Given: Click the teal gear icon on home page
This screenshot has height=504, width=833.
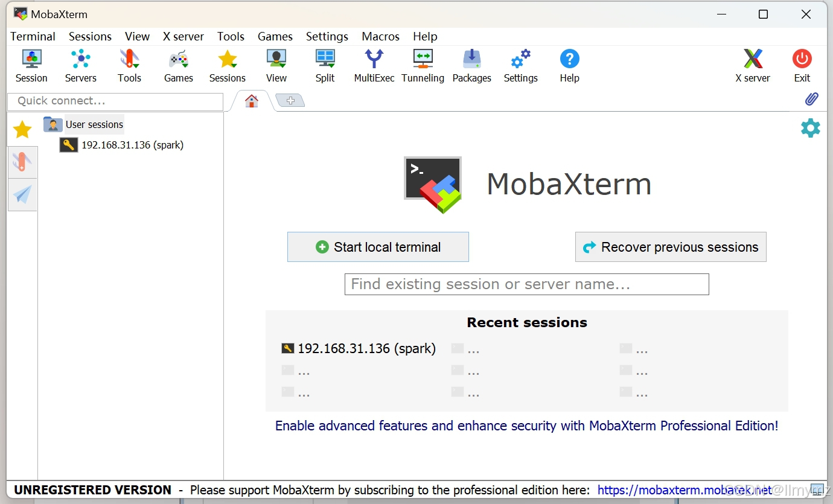Looking at the screenshot, I should tap(810, 128).
